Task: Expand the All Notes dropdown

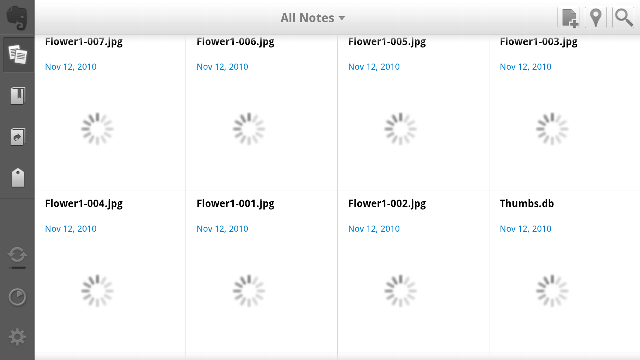Action: [313, 18]
